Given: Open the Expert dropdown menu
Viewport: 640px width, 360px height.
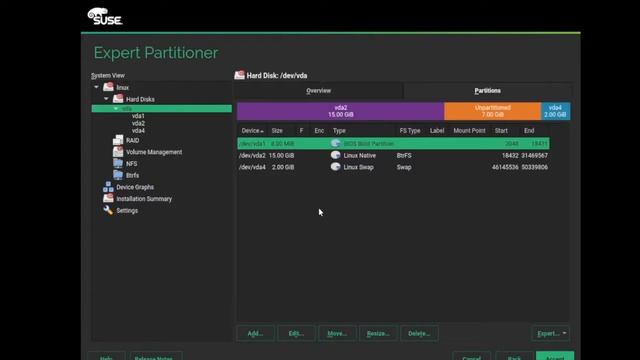Looking at the screenshot, I should (x=551, y=333).
